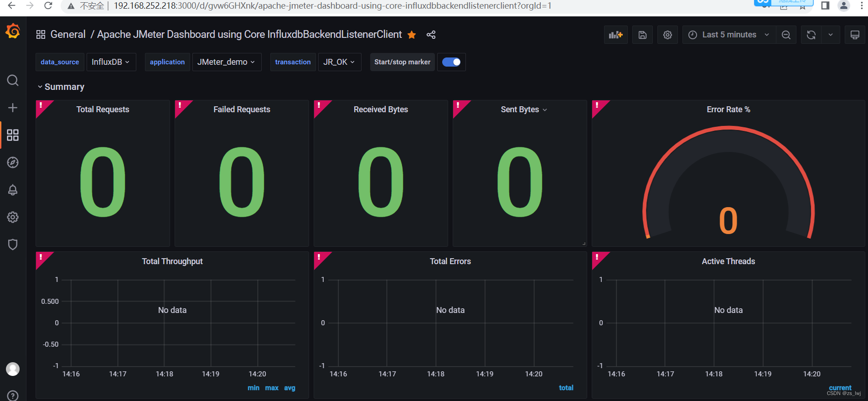Image resolution: width=868 pixels, height=401 pixels.
Task: Click error indicator on Total Requests panel
Action: pos(41,105)
